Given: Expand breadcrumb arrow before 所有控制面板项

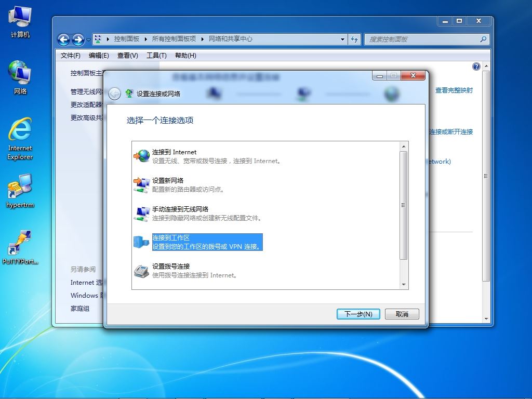Looking at the screenshot, I should pos(146,39).
